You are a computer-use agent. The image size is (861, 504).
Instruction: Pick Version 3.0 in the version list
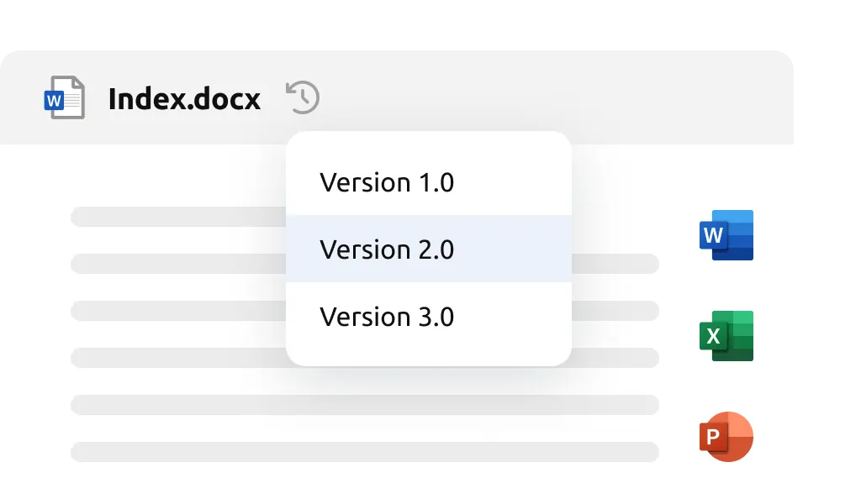(387, 317)
